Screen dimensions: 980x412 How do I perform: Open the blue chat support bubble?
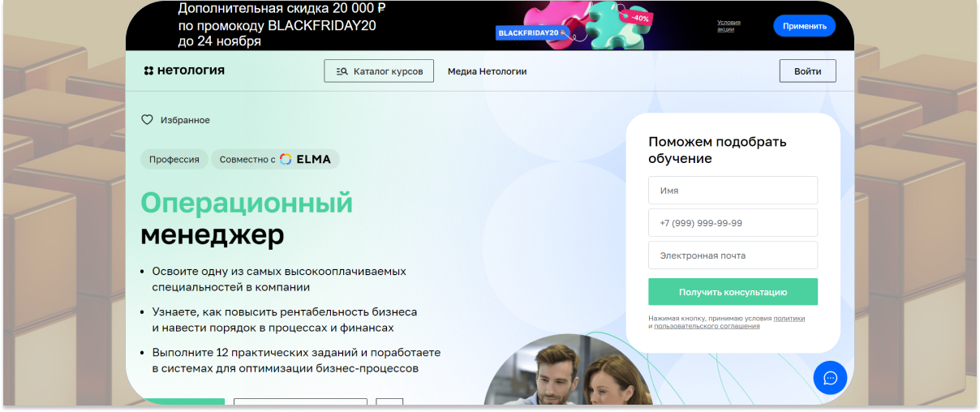pos(830,378)
